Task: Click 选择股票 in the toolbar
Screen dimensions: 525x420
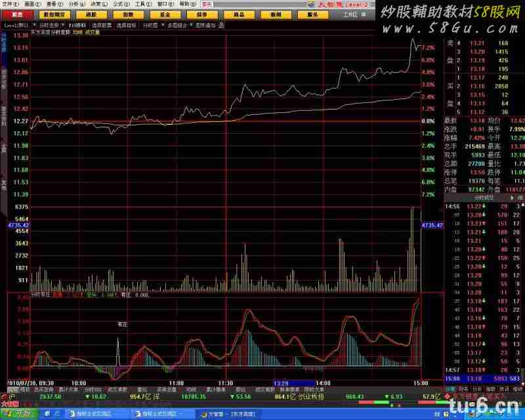Action: pyautogui.click(x=102, y=25)
